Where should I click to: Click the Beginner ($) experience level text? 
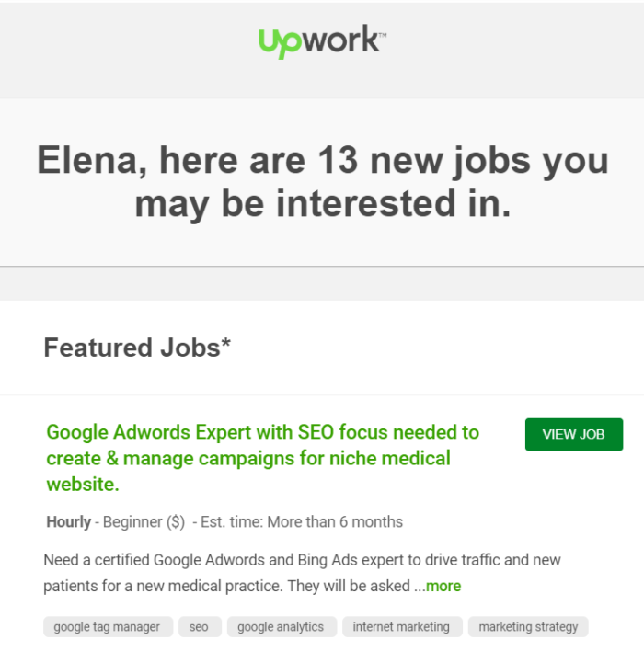click(144, 522)
